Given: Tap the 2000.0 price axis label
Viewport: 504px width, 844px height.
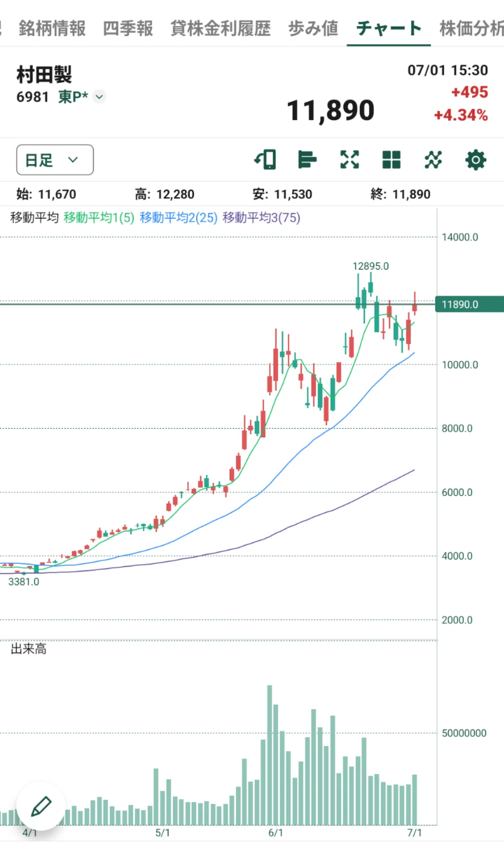Looking at the screenshot, I should tap(457, 620).
